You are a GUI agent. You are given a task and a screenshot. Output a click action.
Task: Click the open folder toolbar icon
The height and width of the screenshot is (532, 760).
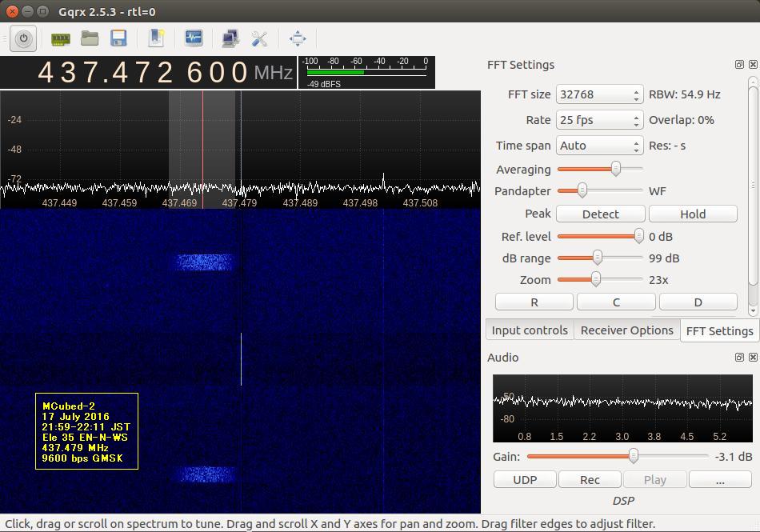tap(90, 38)
